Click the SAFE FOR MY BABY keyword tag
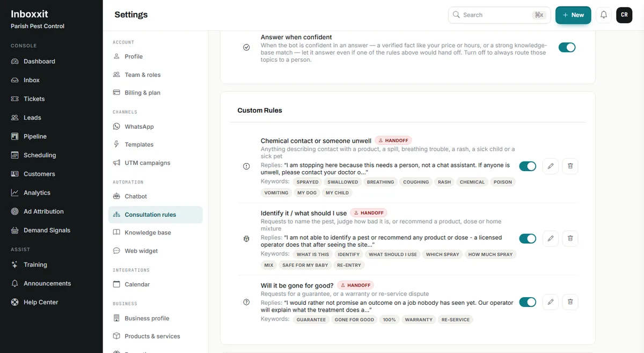The height and width of the screenshot is (353, 644). [x=305, y=265]
